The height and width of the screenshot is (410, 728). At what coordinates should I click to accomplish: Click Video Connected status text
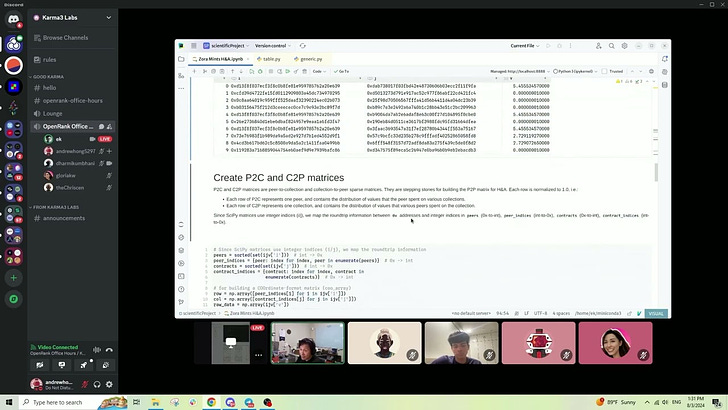[58, 347]
